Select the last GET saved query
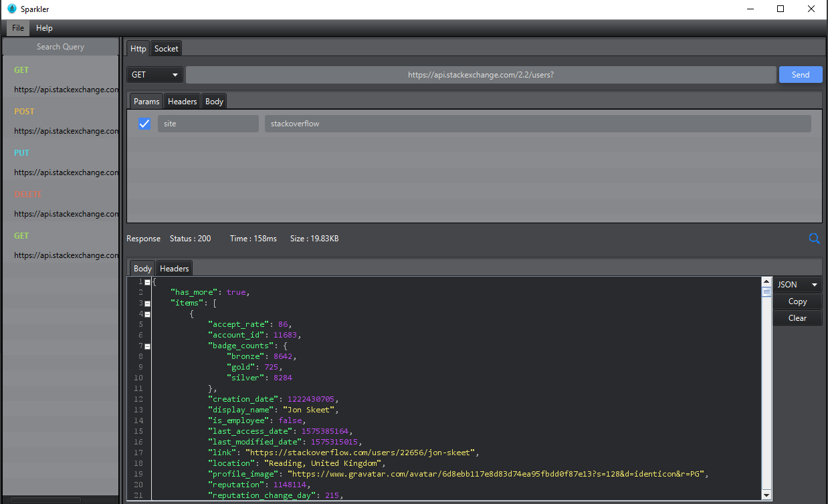Image resolution: width=828 pixels, height=504 pixels. 60,245
